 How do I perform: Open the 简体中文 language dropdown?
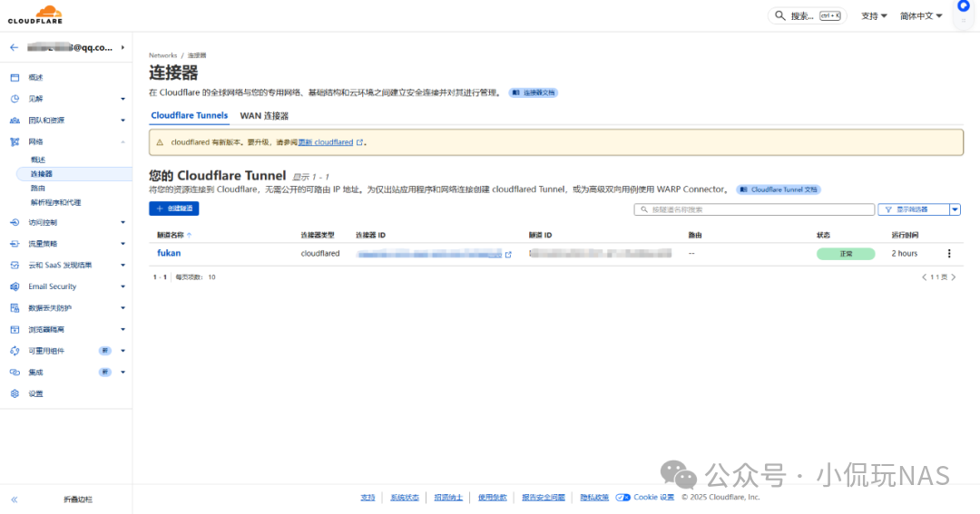click(x=921, y=15)
